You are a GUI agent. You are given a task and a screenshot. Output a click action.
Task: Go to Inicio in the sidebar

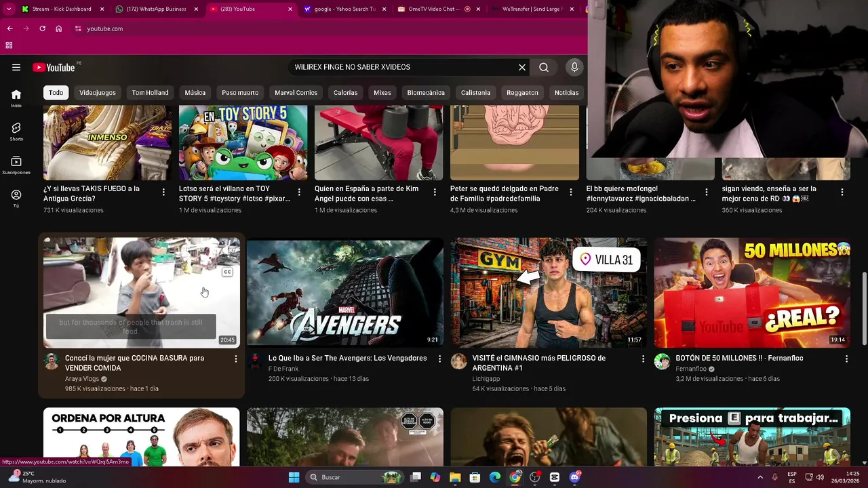point(16,98)
